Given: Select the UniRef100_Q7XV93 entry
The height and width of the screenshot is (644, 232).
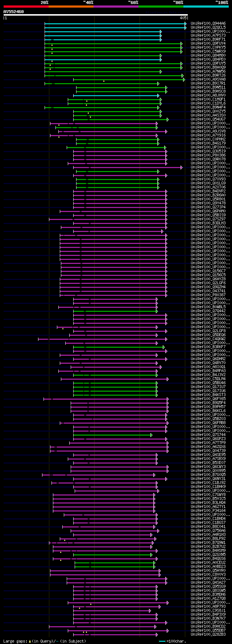Looking at the screenshot, I should 208,179.
